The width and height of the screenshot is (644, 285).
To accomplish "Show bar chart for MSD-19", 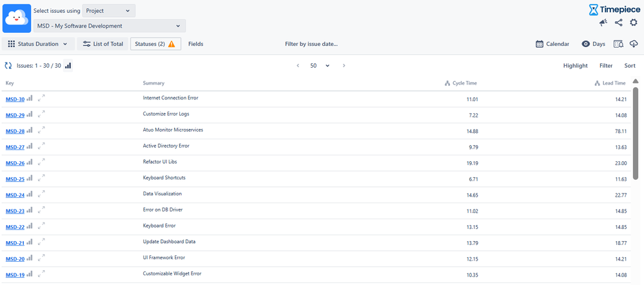I will tap(30, 275).
